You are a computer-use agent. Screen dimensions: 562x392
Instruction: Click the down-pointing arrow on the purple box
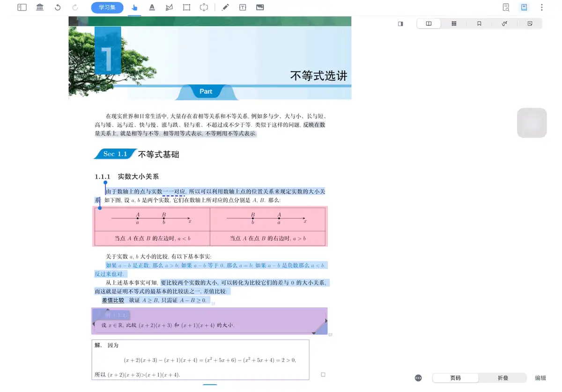pos(314,333)
